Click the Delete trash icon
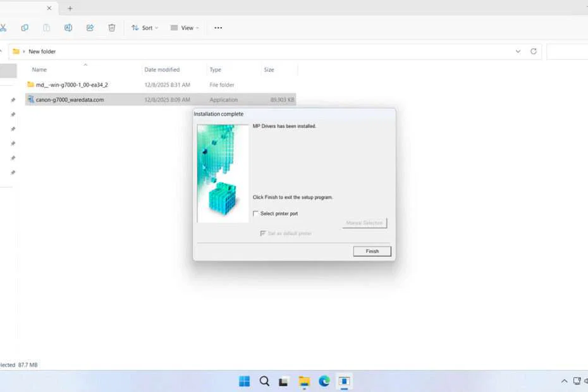This screenshot has height=392, width=588. [112, 28]
